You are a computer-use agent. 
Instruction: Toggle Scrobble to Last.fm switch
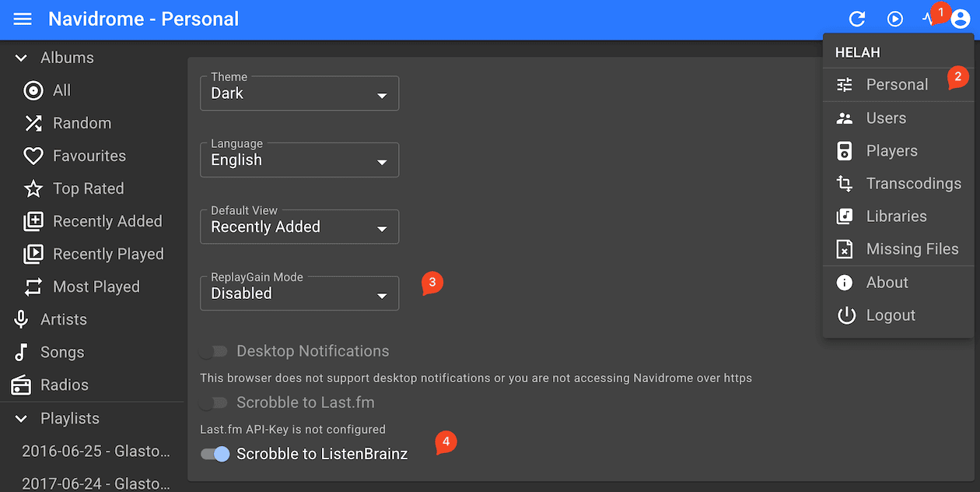click(x=213, y=402)
